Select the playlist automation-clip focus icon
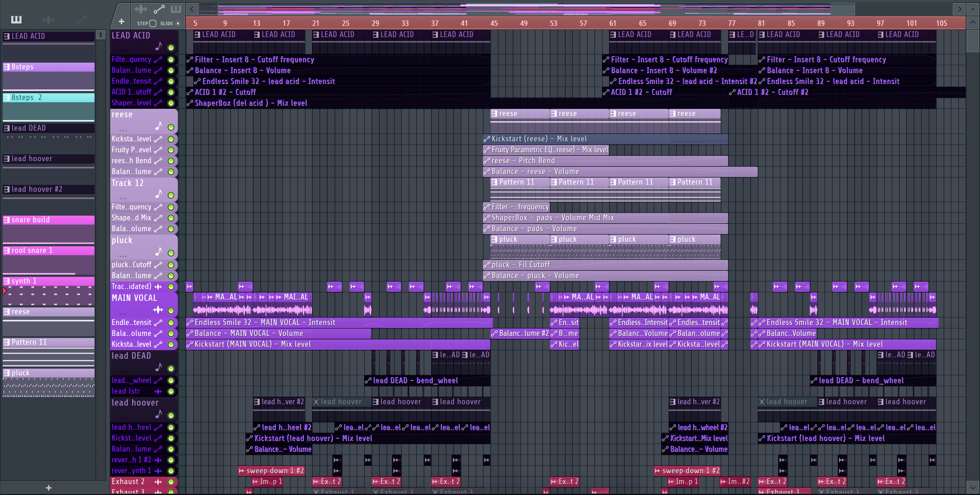 click(x=159, y=9)
